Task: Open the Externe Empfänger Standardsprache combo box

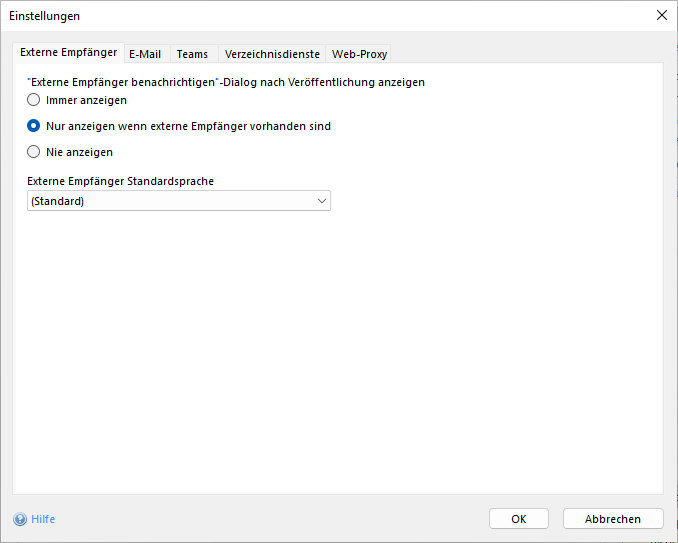Action: pyautogui.click(x=178, y=201)
